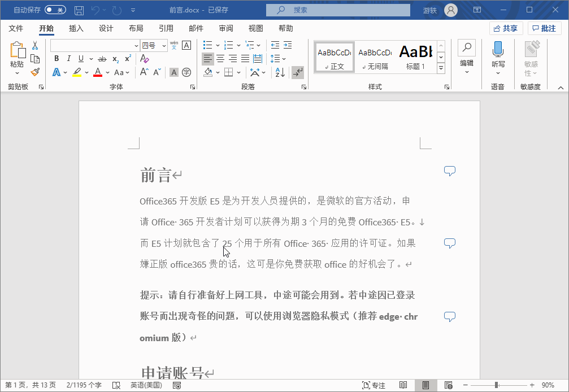
Task: Click the Undo arrow icon
Action: pyautogui.click(x=95, y=10)
